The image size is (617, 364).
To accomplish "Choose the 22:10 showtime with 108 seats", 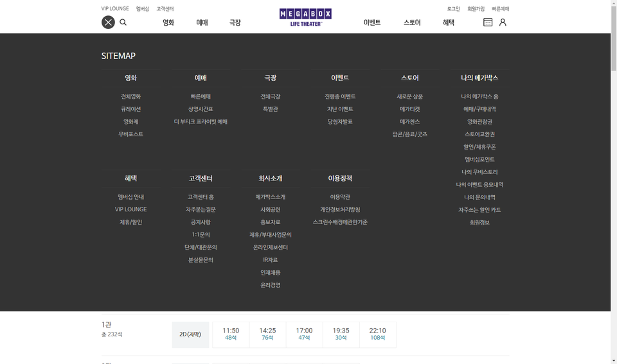I will click(378, 334).
